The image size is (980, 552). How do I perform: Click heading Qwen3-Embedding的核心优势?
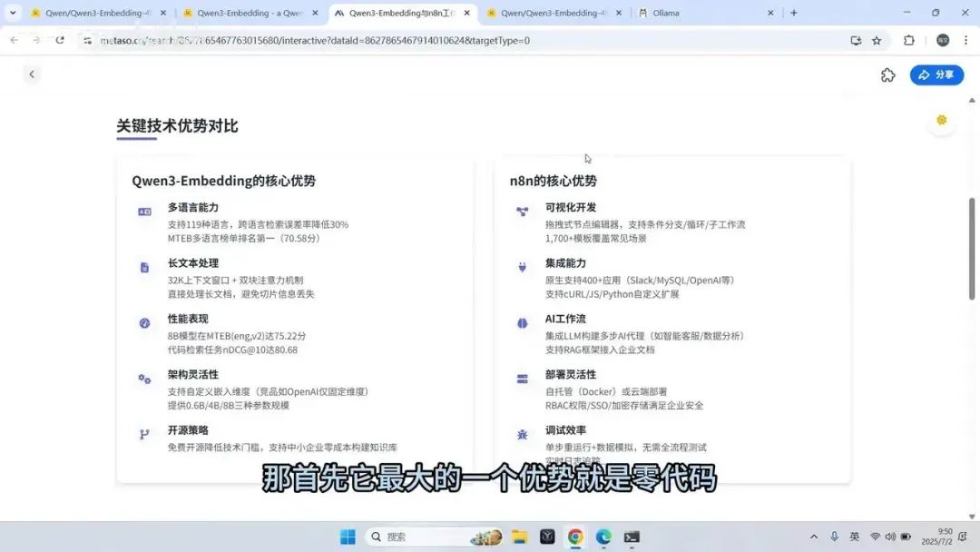tap(223, 181)
